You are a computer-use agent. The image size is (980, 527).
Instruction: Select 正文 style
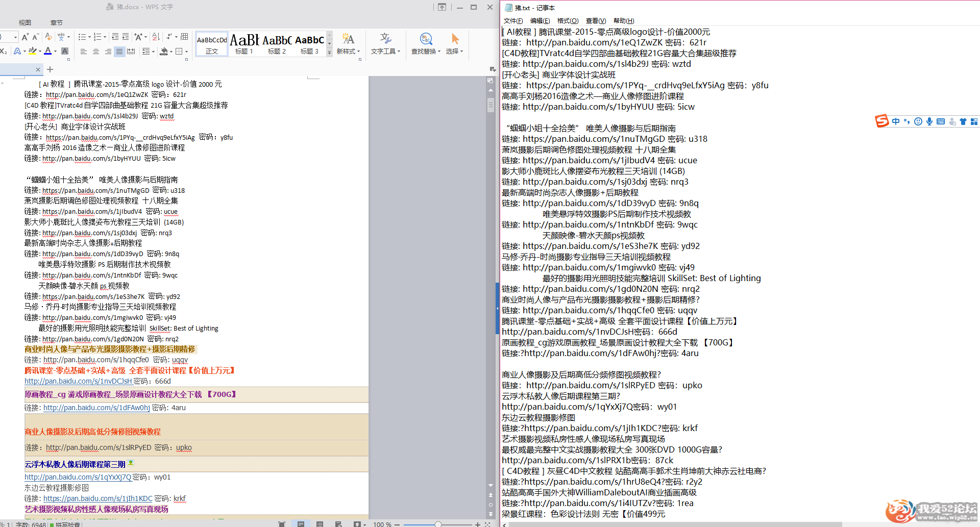212,44
